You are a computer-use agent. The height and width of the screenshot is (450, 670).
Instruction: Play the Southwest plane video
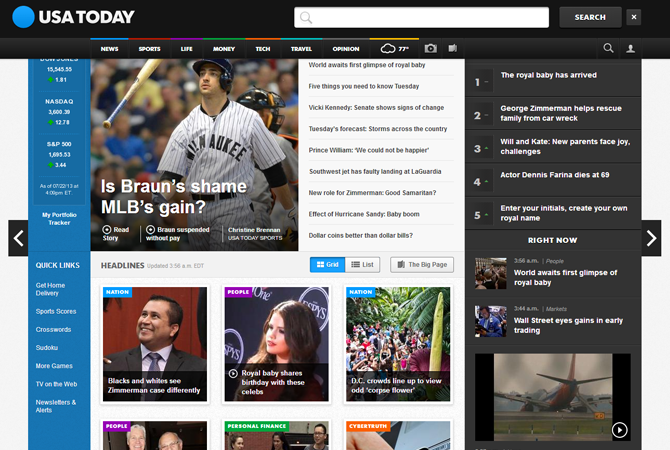(620, 429)
